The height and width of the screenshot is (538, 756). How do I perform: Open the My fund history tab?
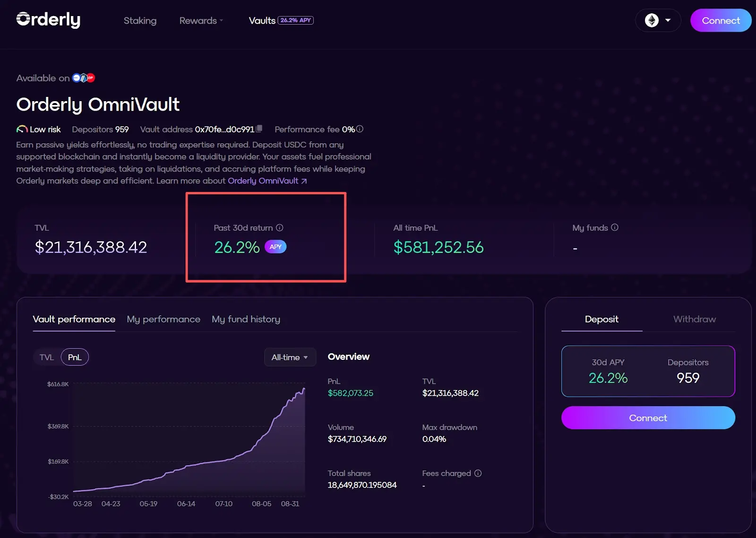(246, 319)
